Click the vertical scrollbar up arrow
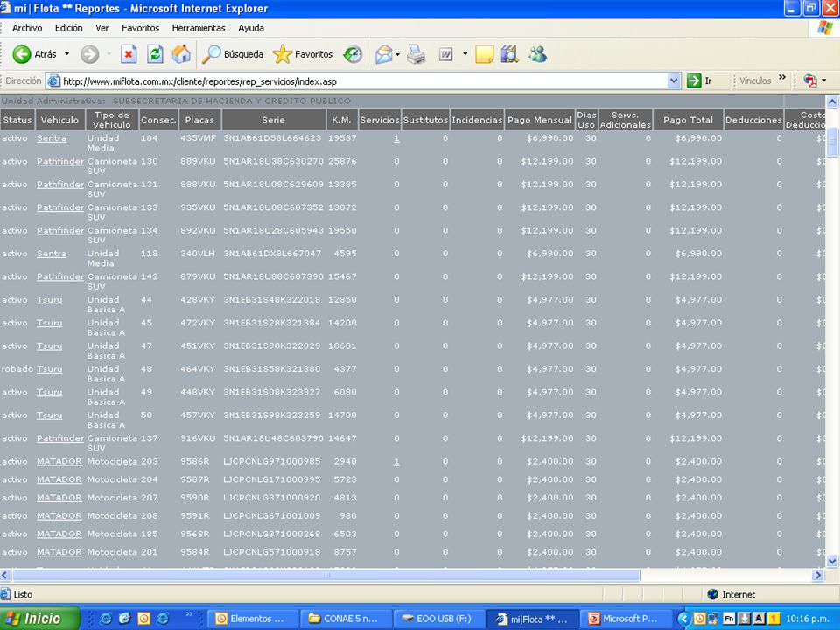 [x=832, y=101]
